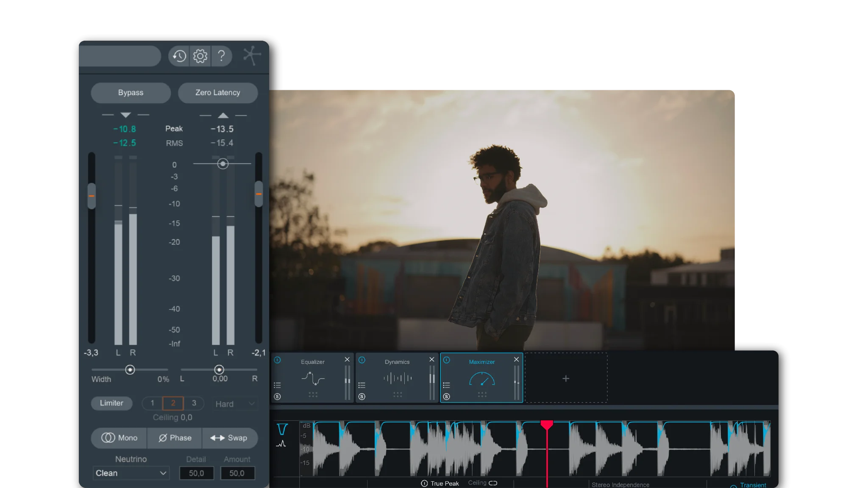This screenshot has height=488, width=868.
Task: Remove the Equalizer module with its X
Action: pyautogui.click(x=347, y=359)
